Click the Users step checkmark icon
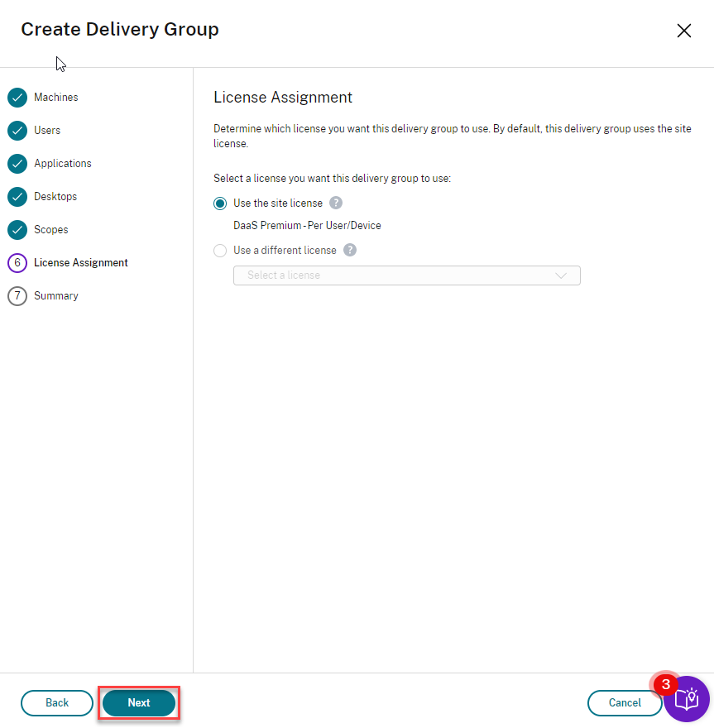The height and width of the screenshot is (728, 714). (17, 131)
